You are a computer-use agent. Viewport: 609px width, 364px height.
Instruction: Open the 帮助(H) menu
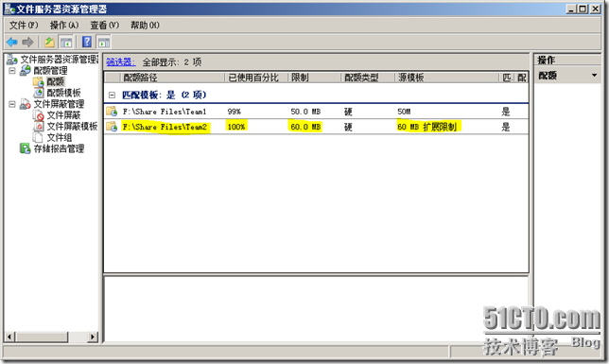[x=145, y=25]
